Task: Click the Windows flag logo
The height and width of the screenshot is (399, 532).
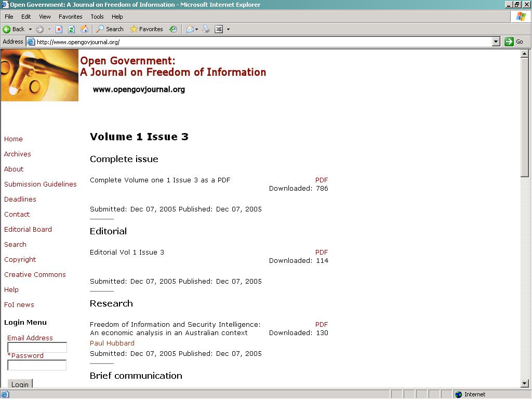Action: click(x=521, y=17)
